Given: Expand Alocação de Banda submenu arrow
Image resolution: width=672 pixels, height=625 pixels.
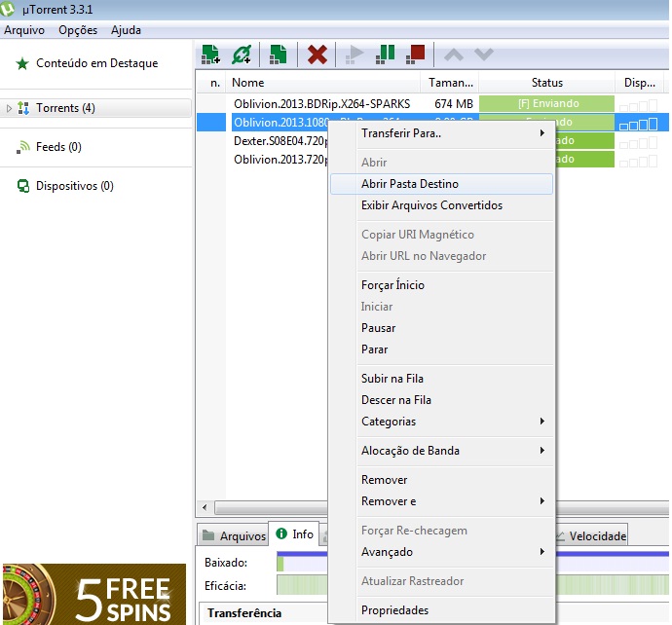Looking at the screenshot, I should coord(542,450).
